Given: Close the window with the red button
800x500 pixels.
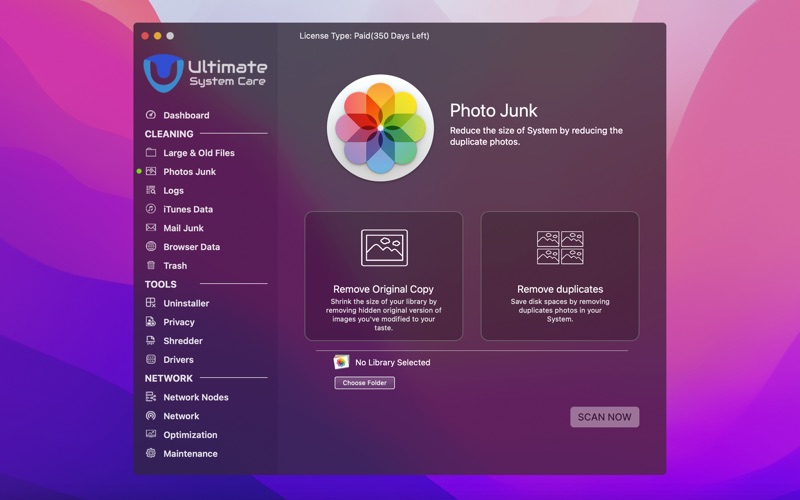Looking at the screenshot, I should [145, 36].
